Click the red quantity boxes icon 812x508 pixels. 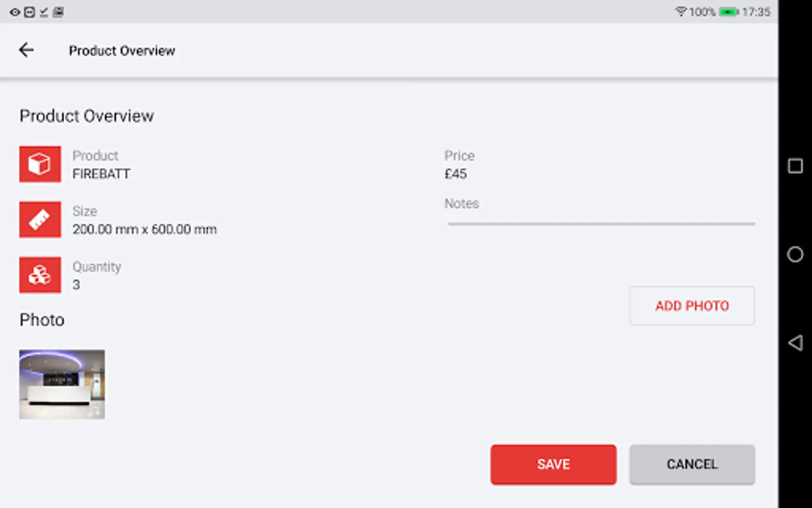coord(40,275)
